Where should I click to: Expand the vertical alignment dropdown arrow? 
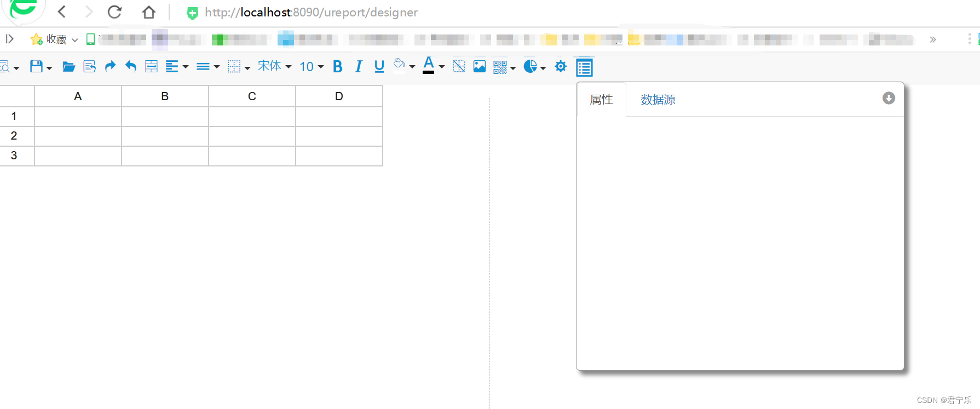coord(217,67)
